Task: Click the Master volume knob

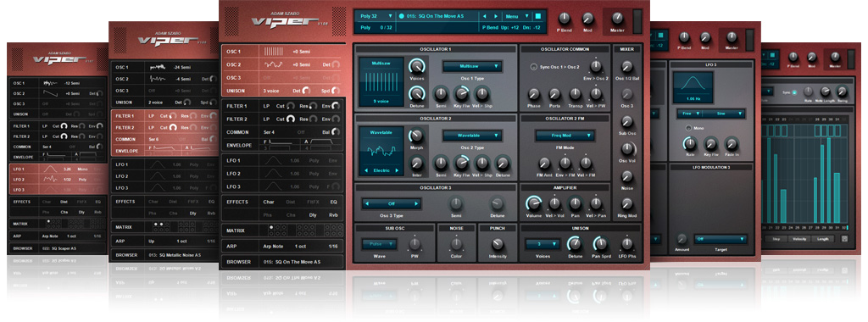Action: click(x=617, y=19)
